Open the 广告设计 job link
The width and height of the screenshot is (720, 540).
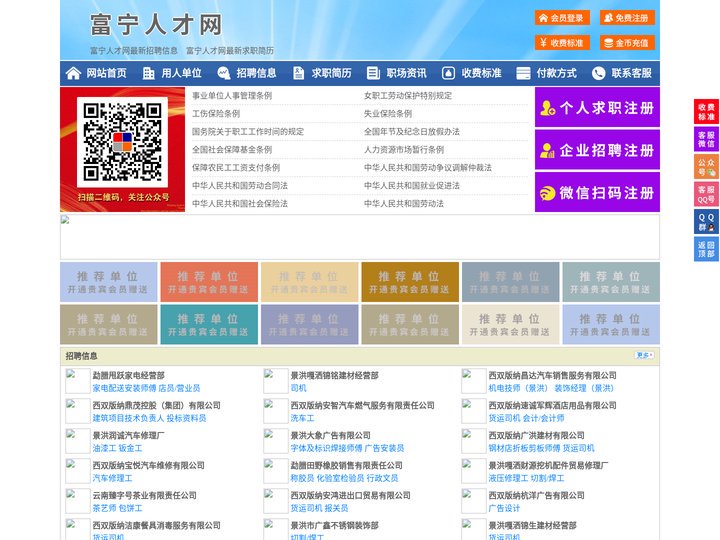(x=504, y=508)
